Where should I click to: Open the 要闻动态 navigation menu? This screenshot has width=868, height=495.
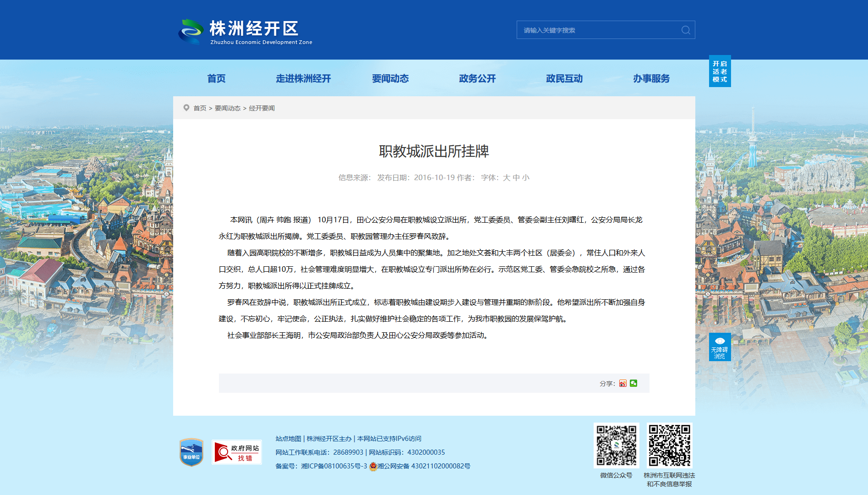pos(390,78)
